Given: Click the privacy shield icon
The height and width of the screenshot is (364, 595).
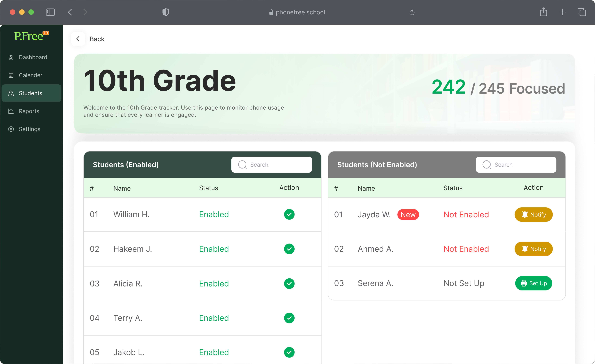Looking at the screenshot, I should (165, 12).
